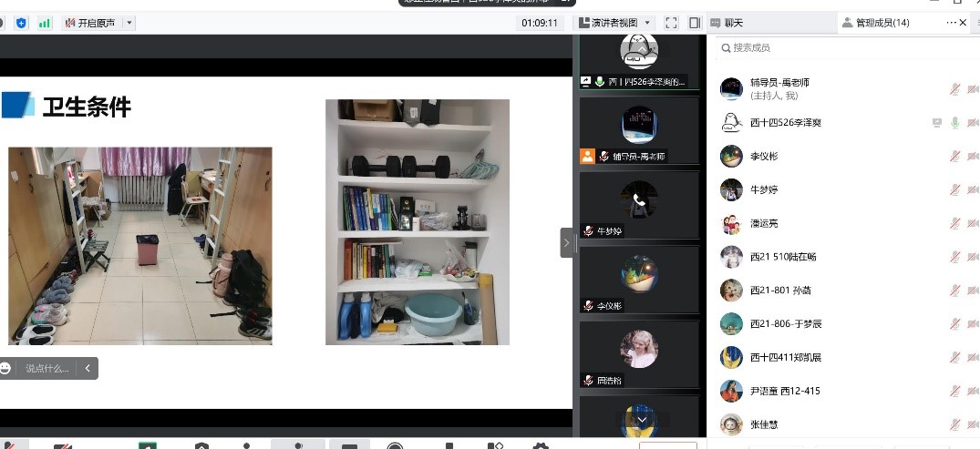980x449 pixels.
Task: Toggle microphone for 尹语童 西12-415
Action: [x=954, y=391]
